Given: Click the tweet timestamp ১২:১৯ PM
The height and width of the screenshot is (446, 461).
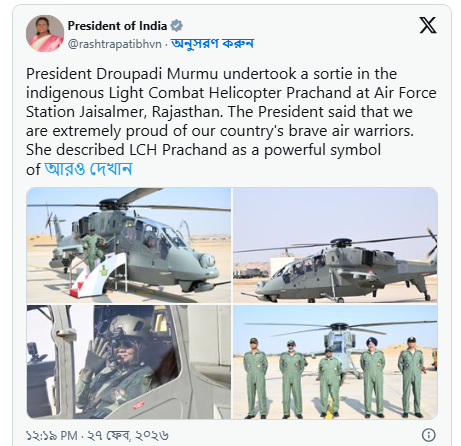Looking at the screenshot, I should coord(52,435).
